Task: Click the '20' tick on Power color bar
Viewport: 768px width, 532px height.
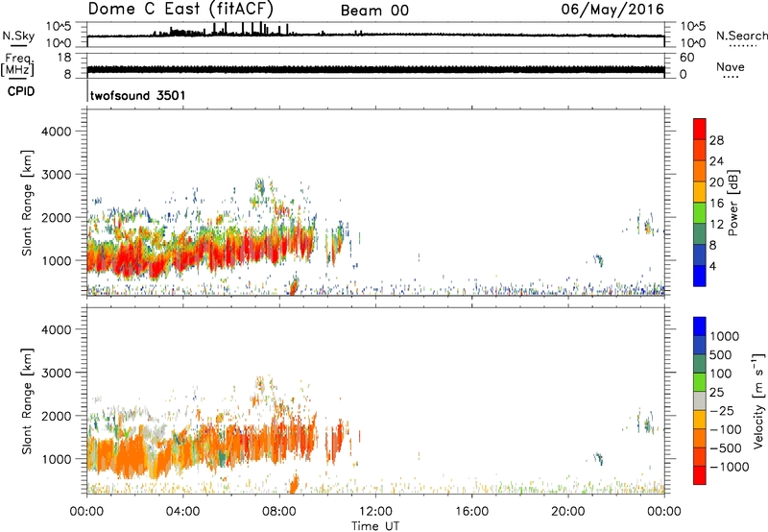Action: pos(716,182)
